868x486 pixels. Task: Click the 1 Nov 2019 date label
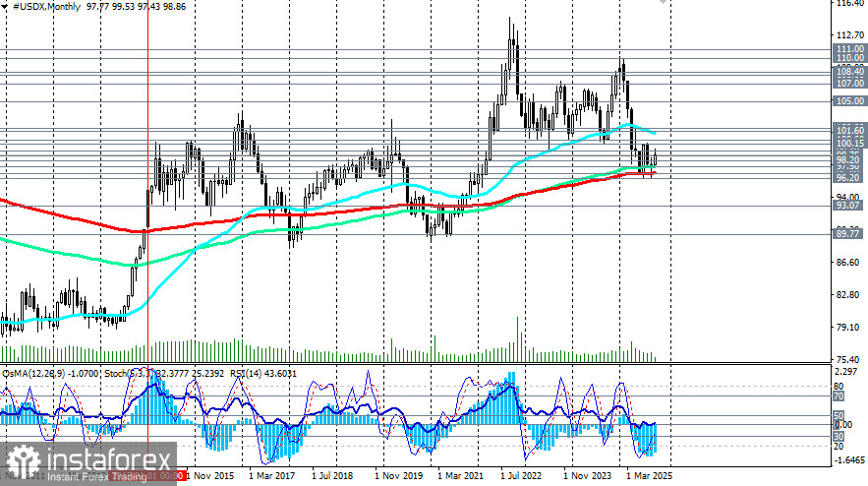pyautogui.click(x=398, y=476)
